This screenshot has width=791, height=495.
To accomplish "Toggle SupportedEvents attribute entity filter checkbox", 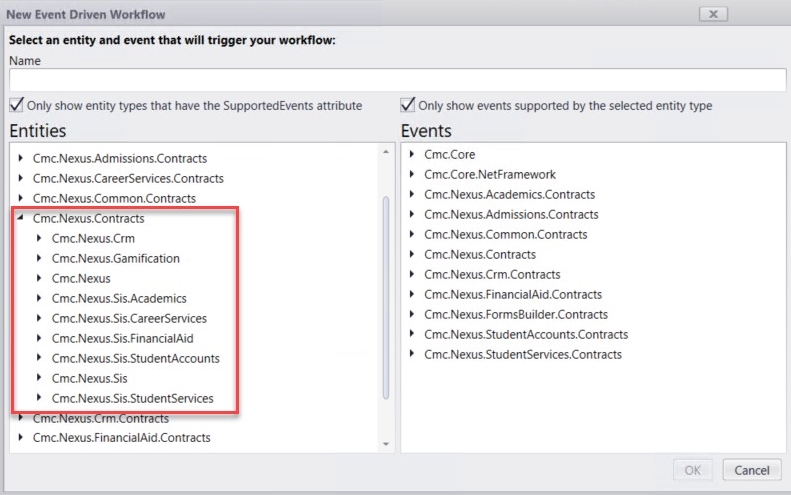I will [x=17, y=106].
